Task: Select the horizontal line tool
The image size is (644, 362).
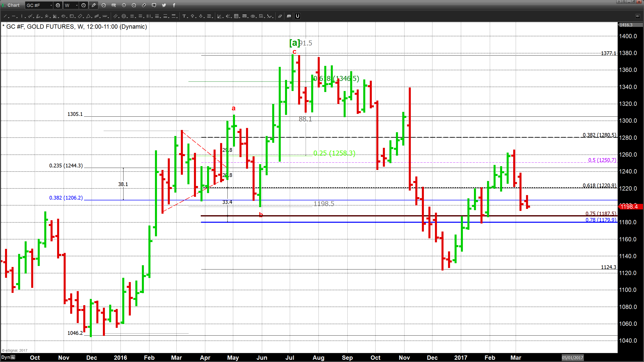Action: point(14,16)
